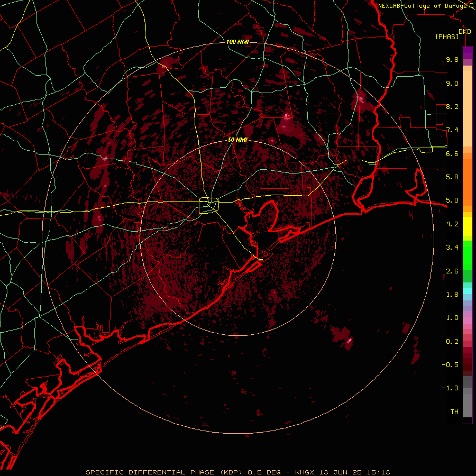Click the -1.3 scale value
Image resolution: width=476 pixels, height=476 pixels.
coord(450,388)
